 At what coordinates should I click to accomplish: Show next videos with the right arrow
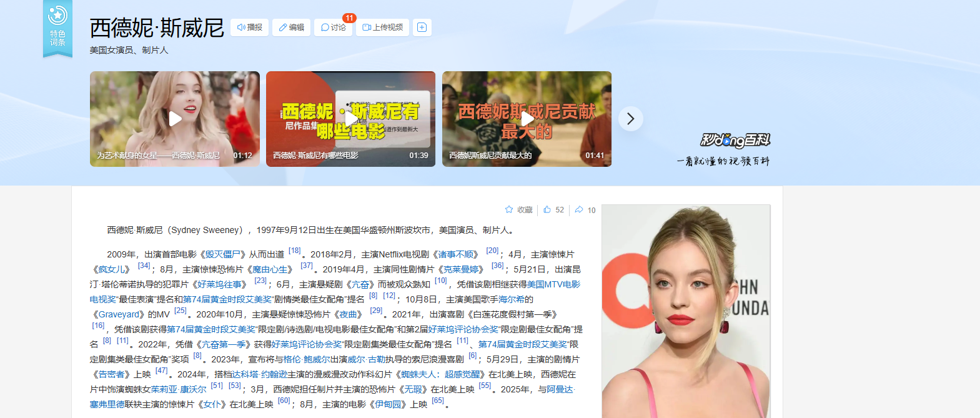631,119
